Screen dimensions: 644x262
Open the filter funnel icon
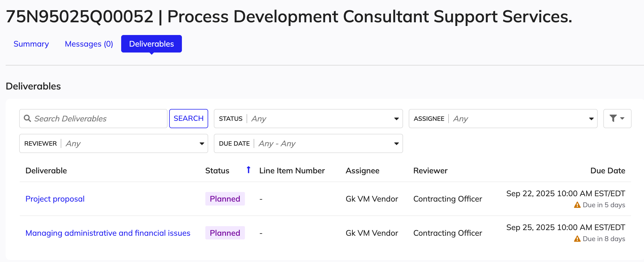tap(613, 119)
